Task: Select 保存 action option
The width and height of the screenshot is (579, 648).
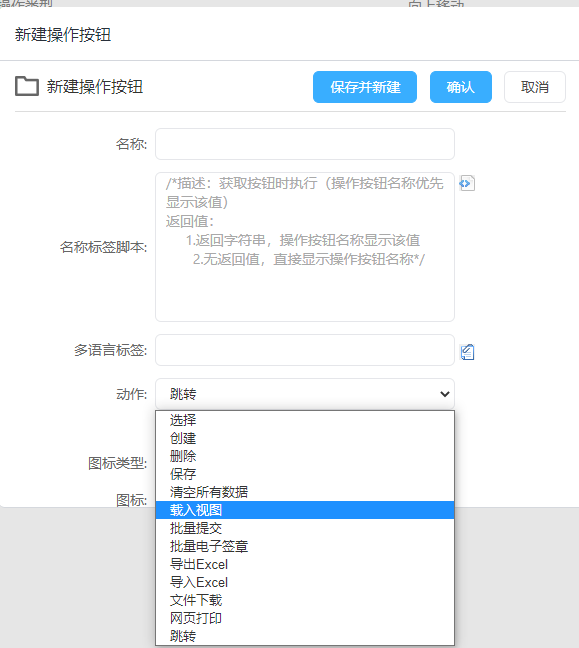Action: coord(305,474)
